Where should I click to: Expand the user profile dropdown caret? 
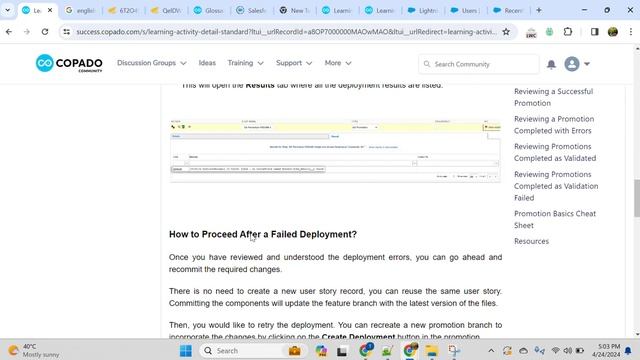[587, 64]
